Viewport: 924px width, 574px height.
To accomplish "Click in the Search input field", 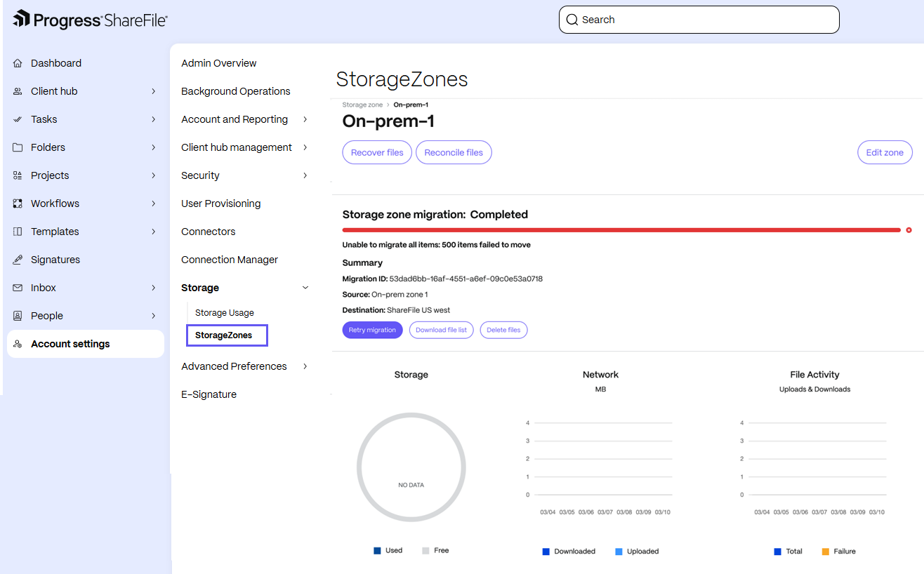I will [x=699, y=20].
